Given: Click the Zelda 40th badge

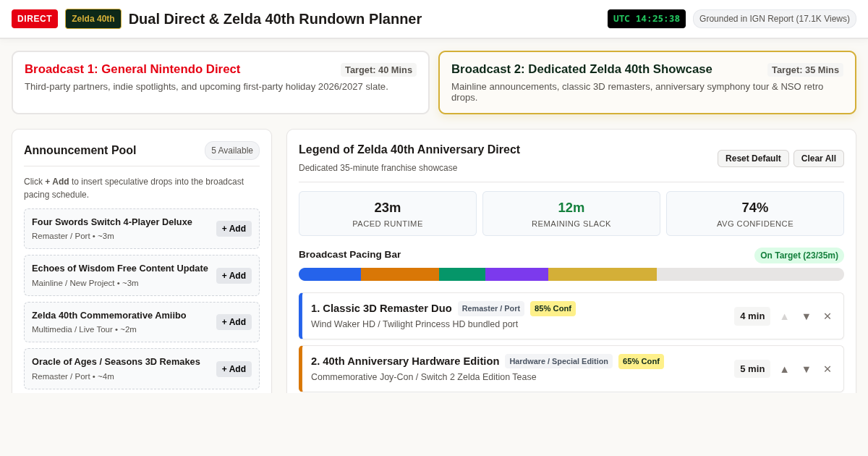Looking at the screenshot, I should [93, 19].
